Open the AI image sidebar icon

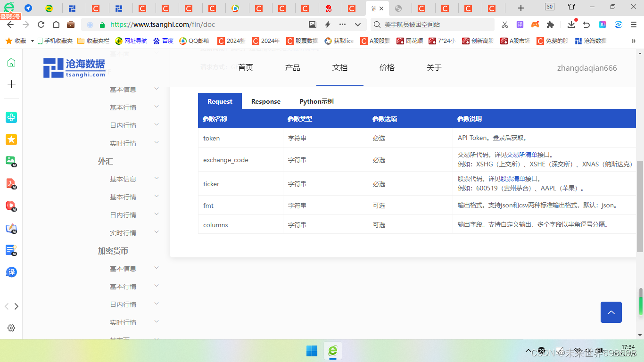click(11, 161)
